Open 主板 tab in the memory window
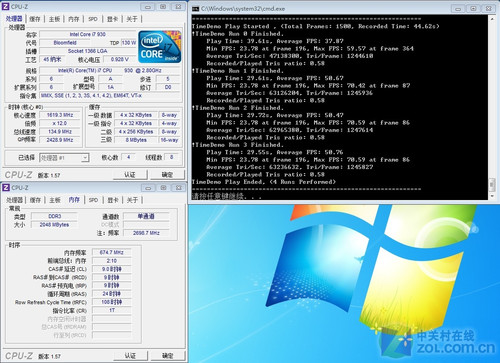 click(55, 200)
